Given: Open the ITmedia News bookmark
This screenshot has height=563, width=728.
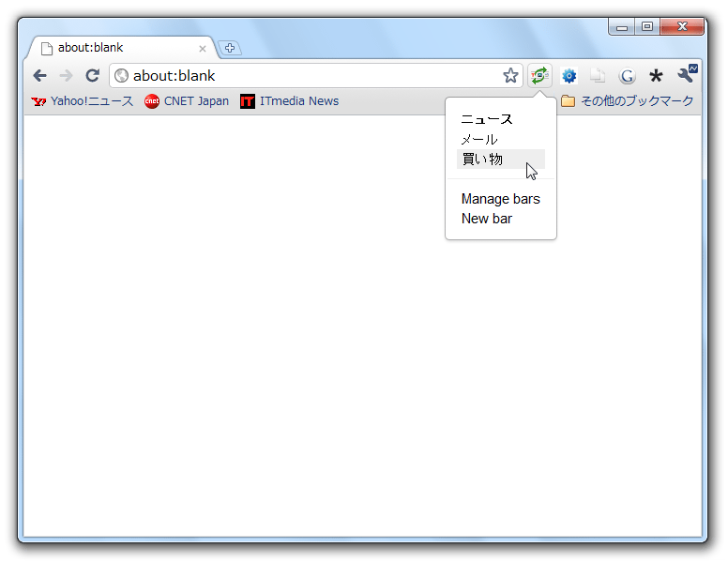Looking at the screenshot, I should click(289, 100).
